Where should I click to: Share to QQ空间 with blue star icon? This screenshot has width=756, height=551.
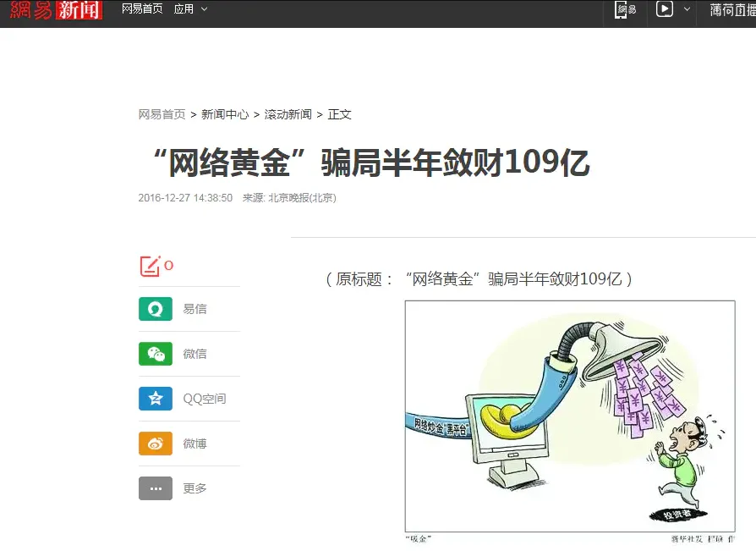(x=156, y=399)
